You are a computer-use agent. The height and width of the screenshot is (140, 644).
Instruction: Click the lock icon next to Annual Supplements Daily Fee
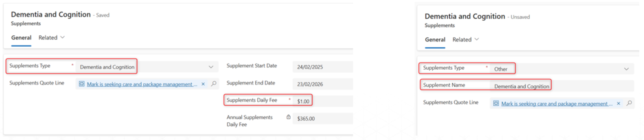pyautogui.click(x=288, y=117)
